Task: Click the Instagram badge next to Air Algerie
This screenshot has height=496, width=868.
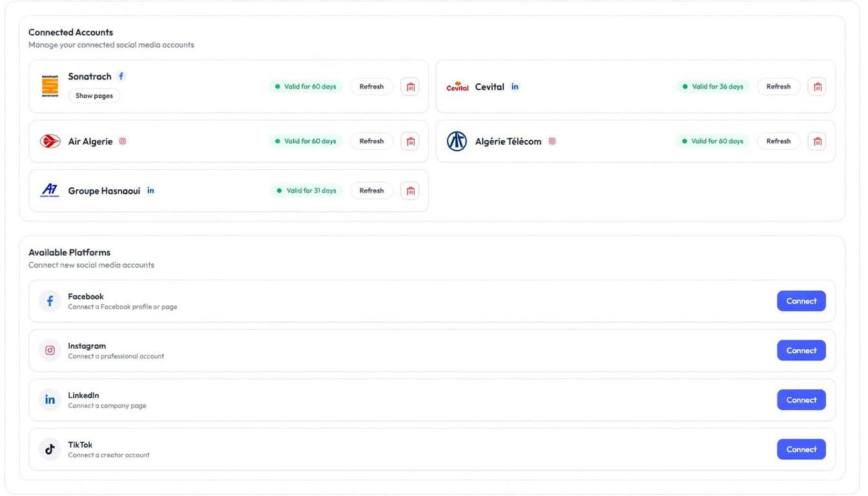Action: (x=123, y=141)
